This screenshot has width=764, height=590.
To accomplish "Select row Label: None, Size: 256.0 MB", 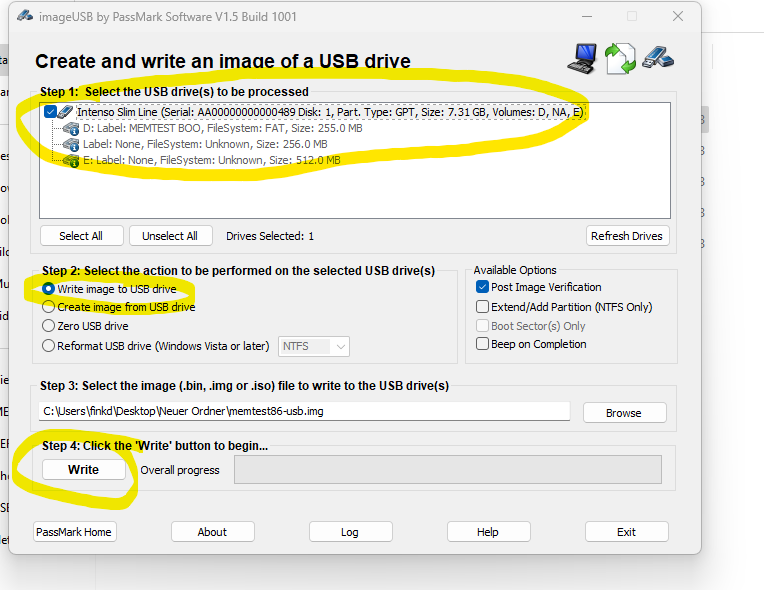I will pos(205,144).
